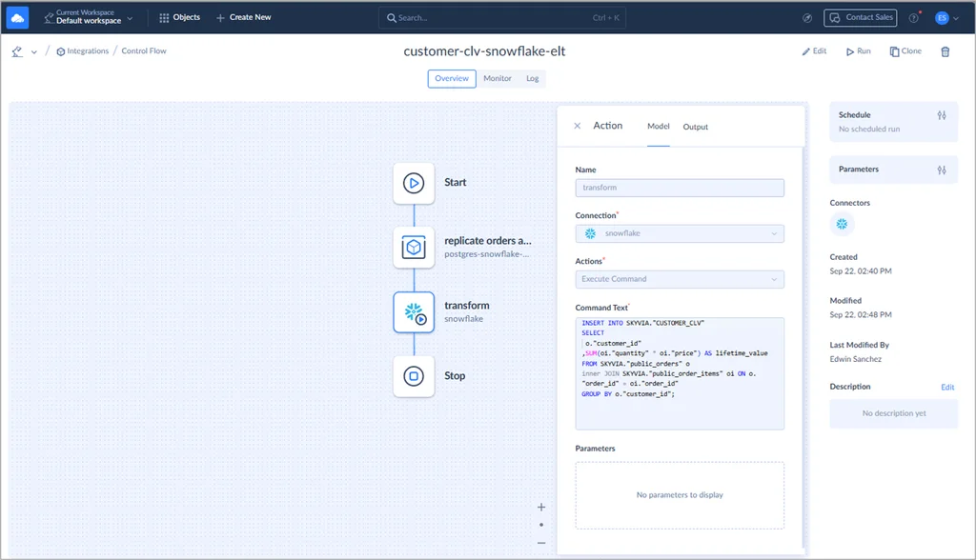Open the Model tab in Action panel
The image size is (976, 560).
click(658, 127)
